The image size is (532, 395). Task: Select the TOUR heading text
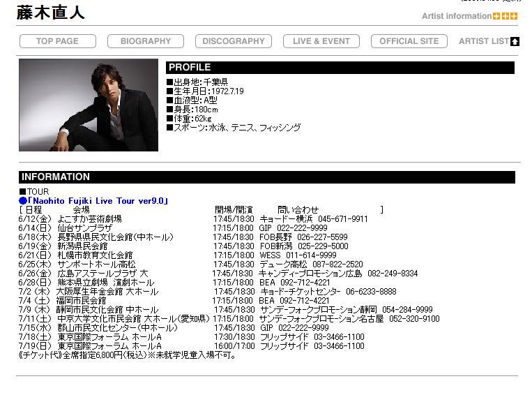coord(34,191)
